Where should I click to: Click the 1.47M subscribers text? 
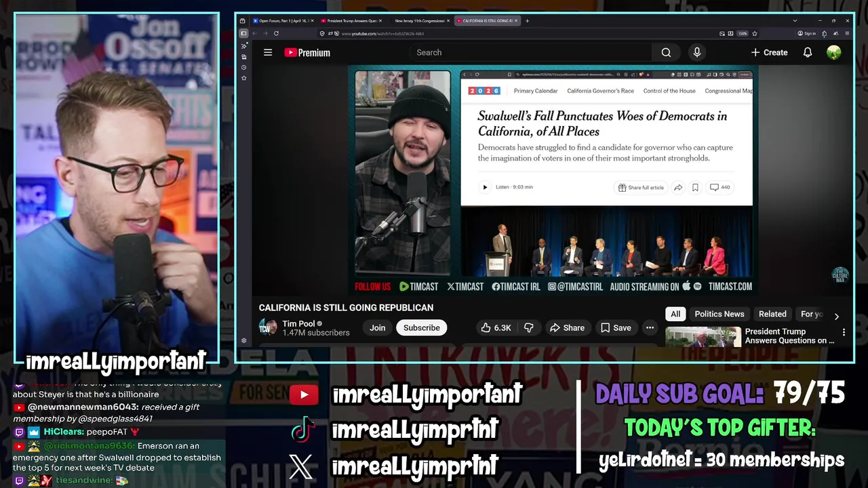pyautogui.click(x=316, y=333)
